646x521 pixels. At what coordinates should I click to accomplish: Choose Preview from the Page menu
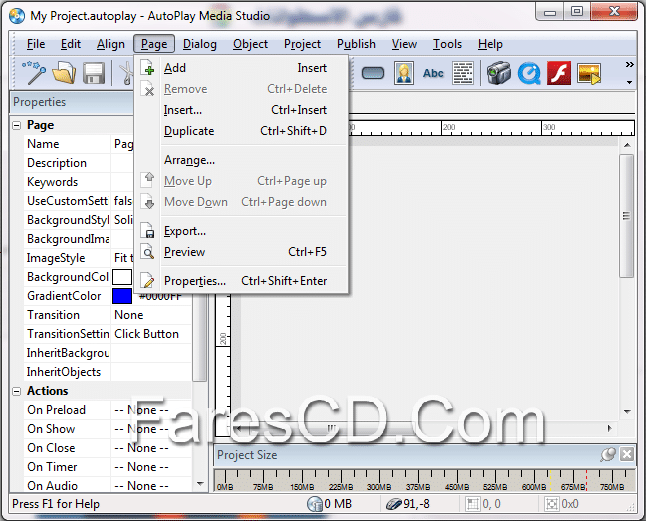tap(242, 252)
